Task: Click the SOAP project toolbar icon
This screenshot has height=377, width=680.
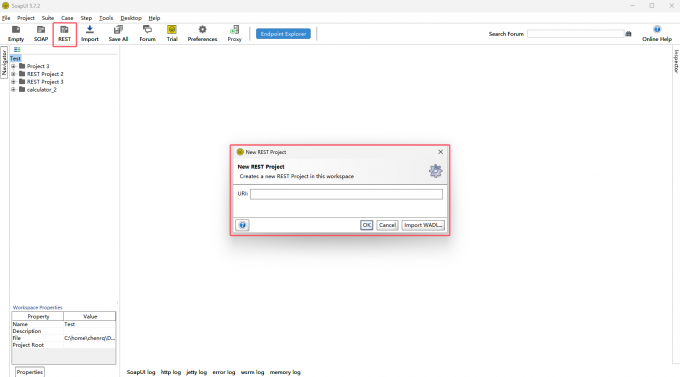Action: pos(41,33)
